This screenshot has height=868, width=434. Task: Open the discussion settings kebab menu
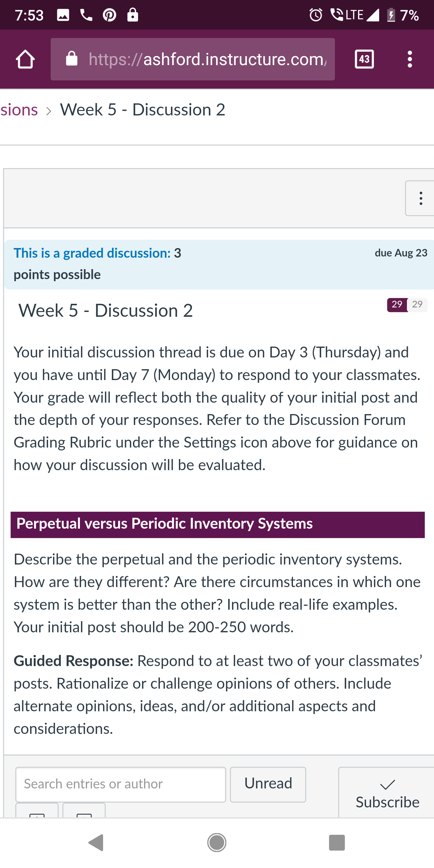[x=420, y=199]
